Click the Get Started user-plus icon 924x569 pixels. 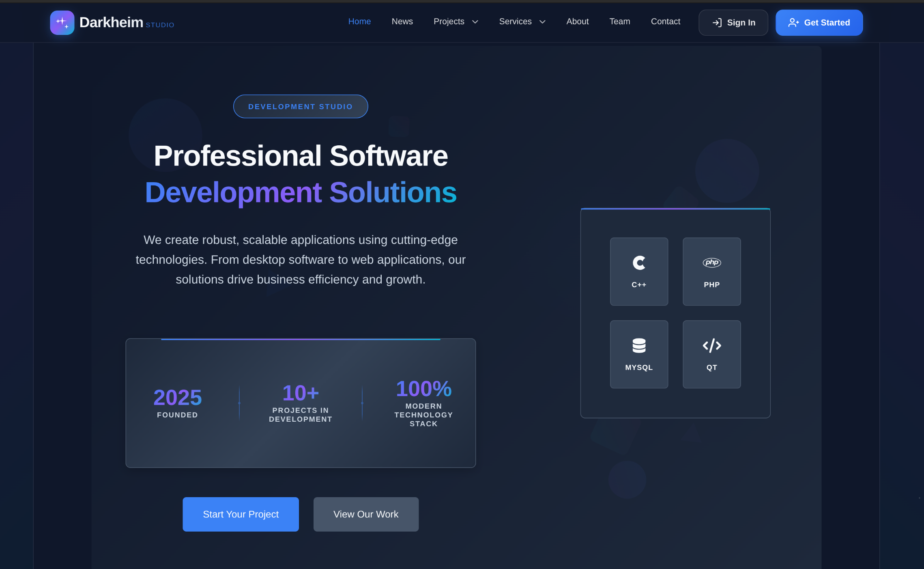click(x=793, y=23)
